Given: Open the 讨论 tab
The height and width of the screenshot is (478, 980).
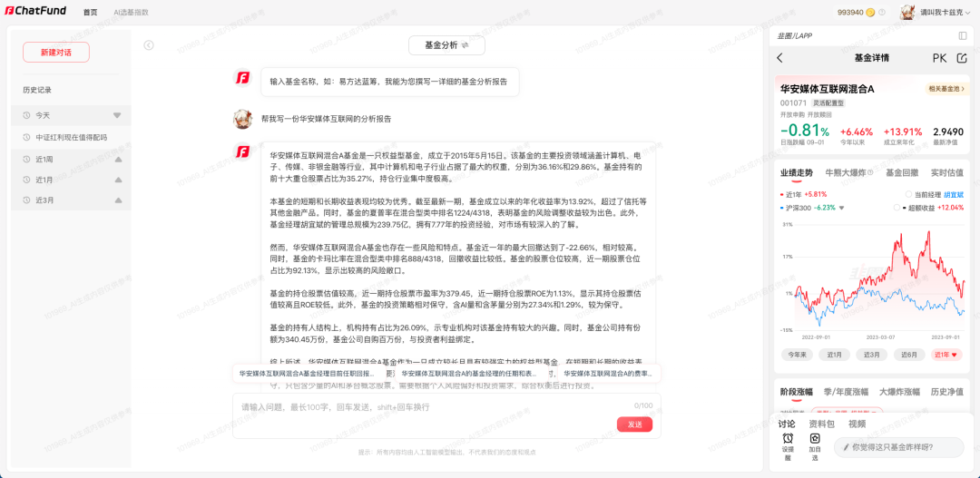Looking at the screenshot, I should point(786,424).
